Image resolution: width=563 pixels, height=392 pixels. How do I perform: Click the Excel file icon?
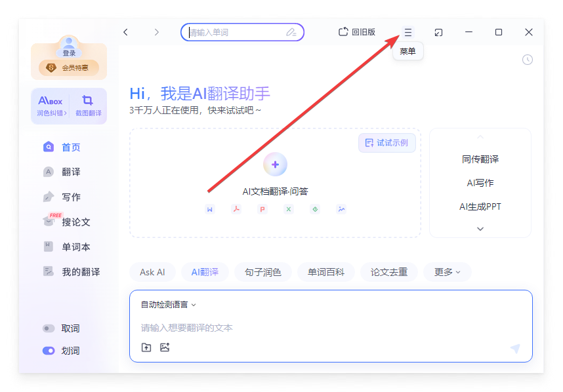click(289, 208)
